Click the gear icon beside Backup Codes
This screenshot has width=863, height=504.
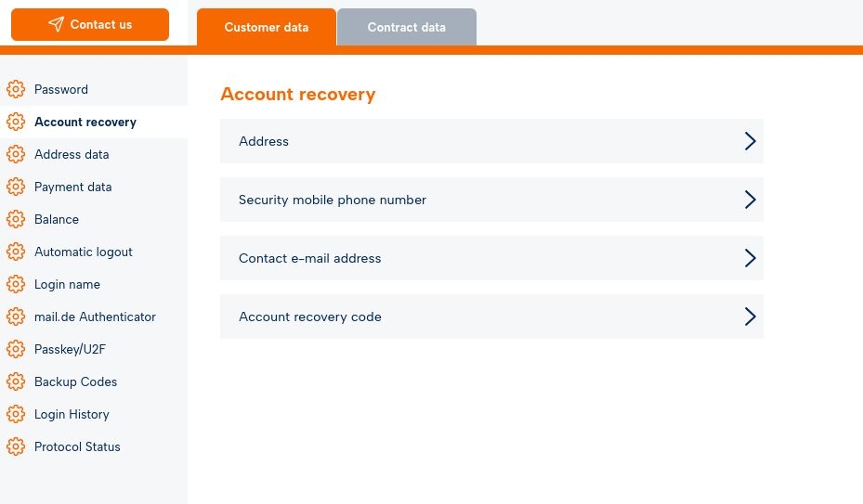16,381
